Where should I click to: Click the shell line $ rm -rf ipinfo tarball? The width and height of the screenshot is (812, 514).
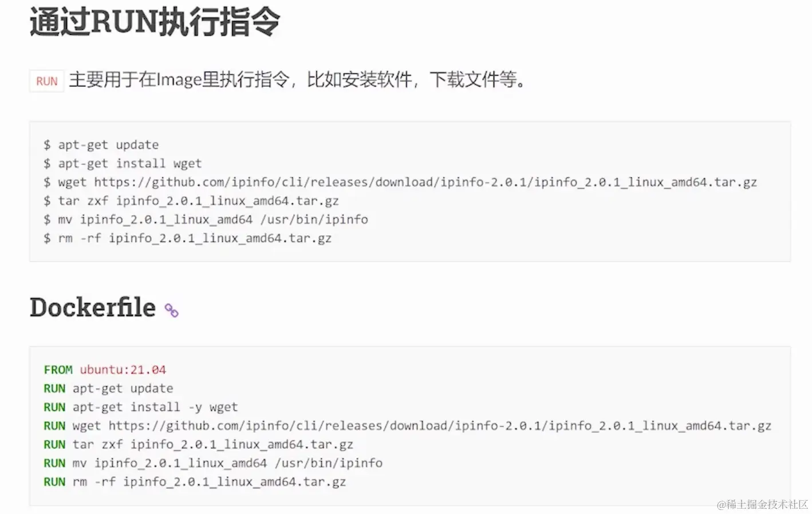[x=187, y=238]
